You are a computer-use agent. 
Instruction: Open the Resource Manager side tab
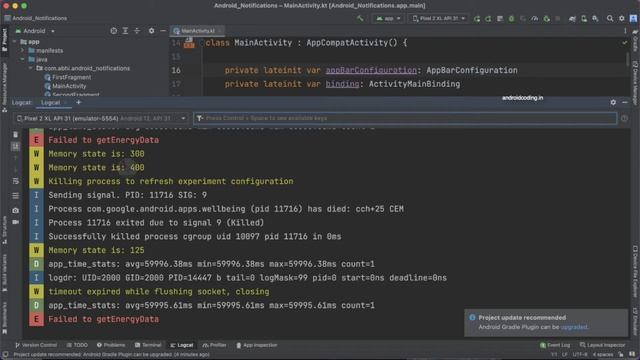tap(4, 87)
